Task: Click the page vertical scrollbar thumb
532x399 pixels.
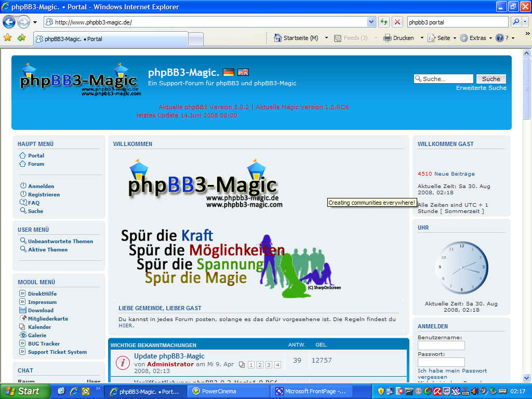Action: (527, 88)
